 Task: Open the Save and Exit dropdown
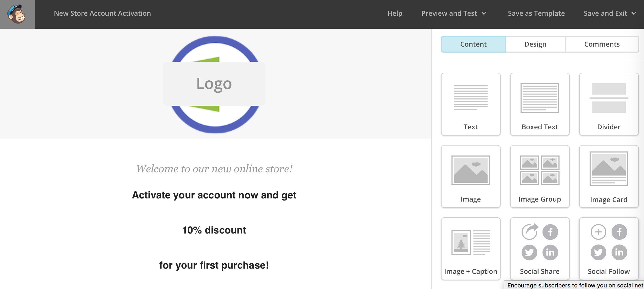pos(609,13)
